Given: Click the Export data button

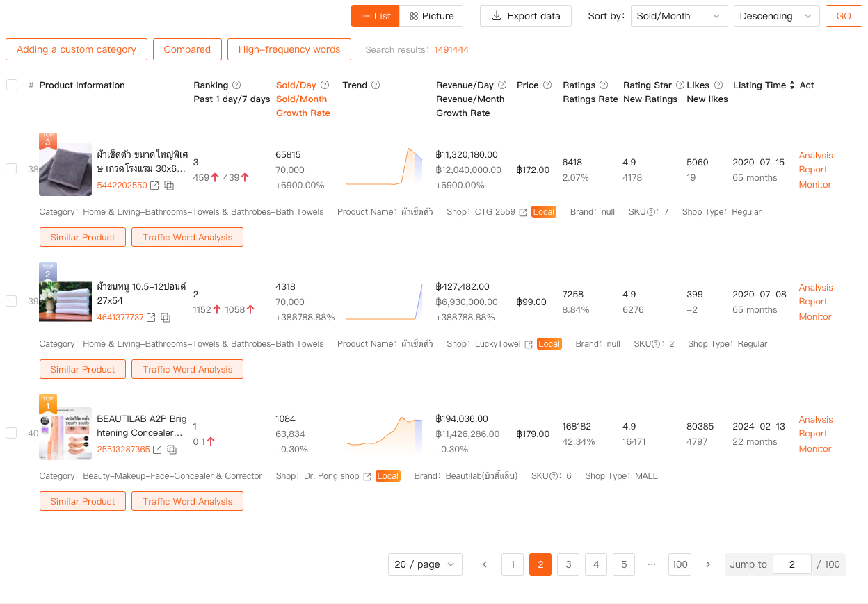Looking at the screenshot, I should [x=526, y=16].
